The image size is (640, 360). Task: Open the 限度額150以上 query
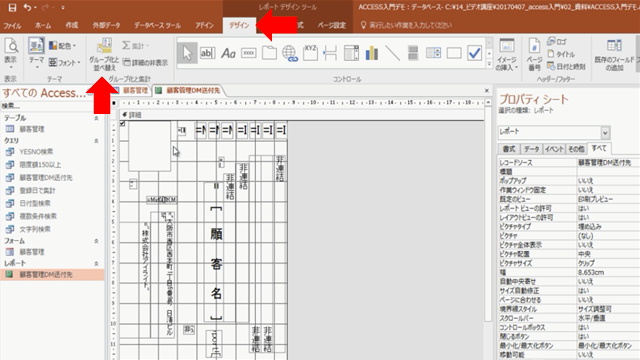coord(40,164)
